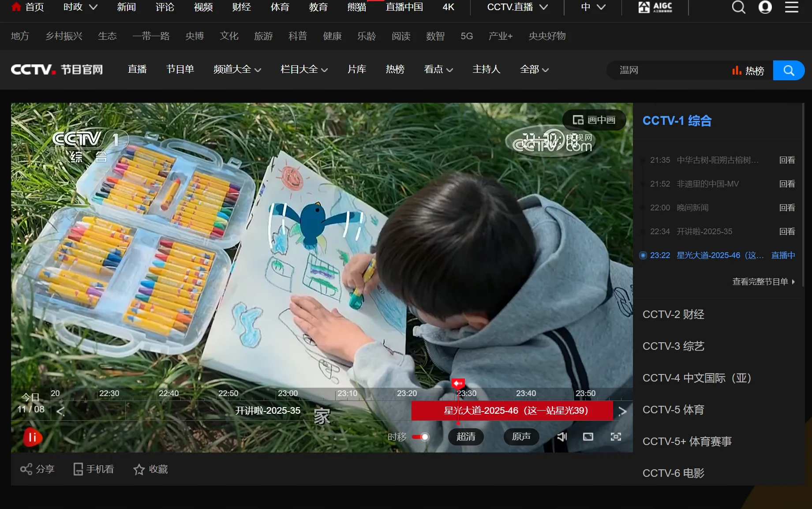This screenshot has height=509, width=812.
Task: Click the 开讲啦-2025-35 timeline segment
Action: coord(268,411)
